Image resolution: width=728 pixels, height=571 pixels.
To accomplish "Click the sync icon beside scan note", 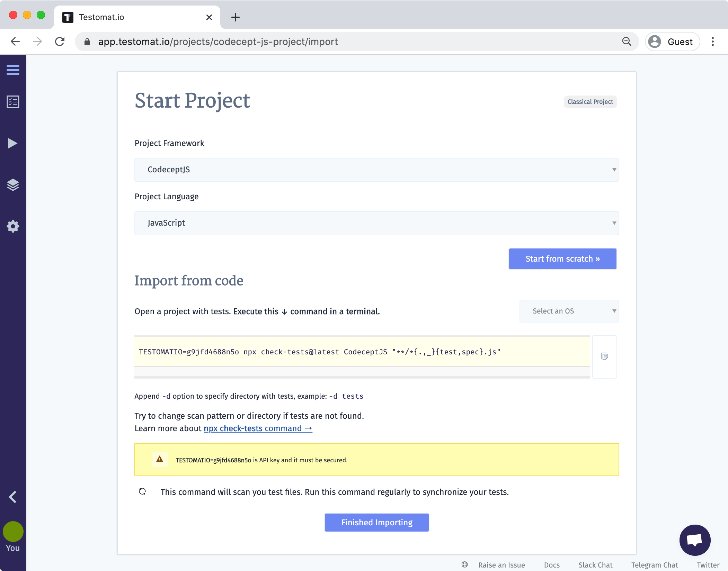I will pyautogui.click(x=142, y=491).
